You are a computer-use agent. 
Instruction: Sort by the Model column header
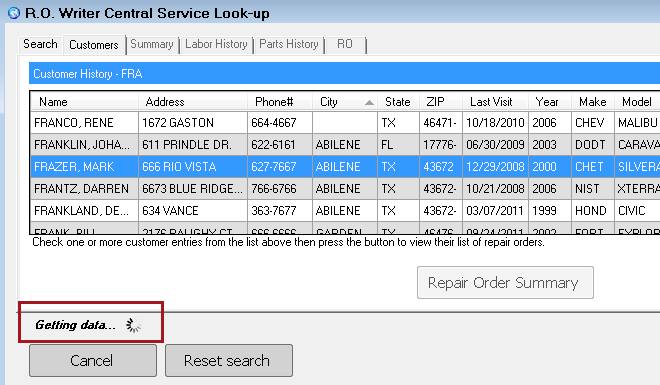(x=637, y=102)
